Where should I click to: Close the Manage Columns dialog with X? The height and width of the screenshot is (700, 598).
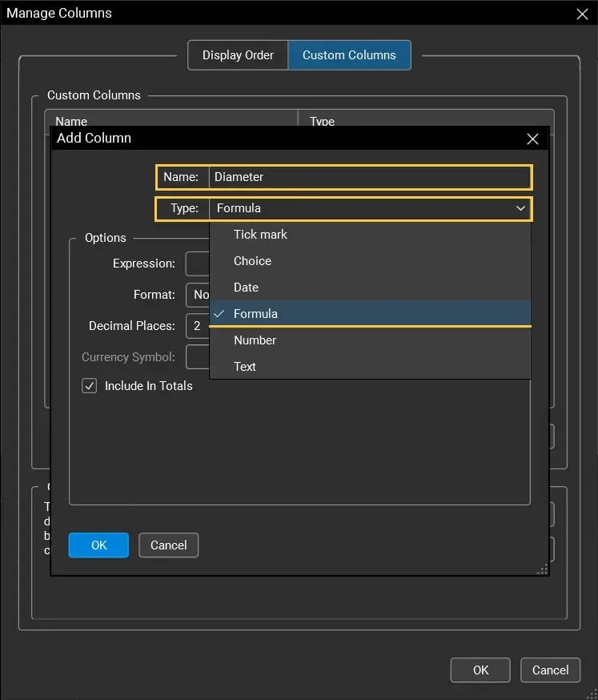[582, 13]
